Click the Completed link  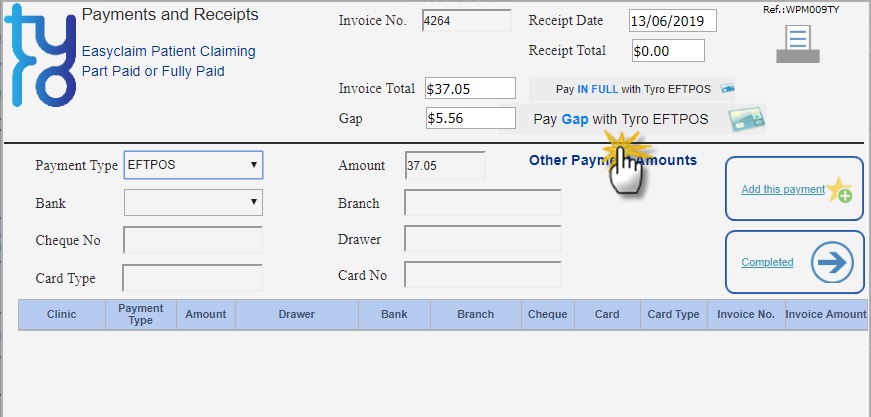[767, 262]
